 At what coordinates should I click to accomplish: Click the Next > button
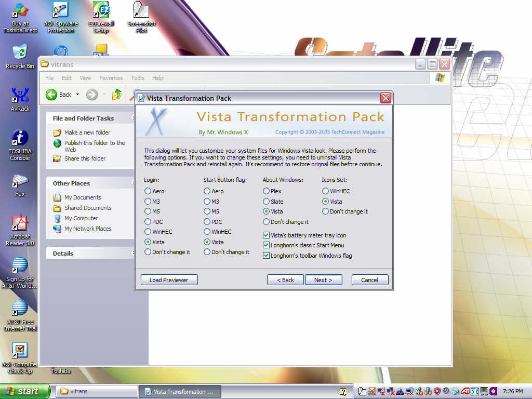pos(323,280)
